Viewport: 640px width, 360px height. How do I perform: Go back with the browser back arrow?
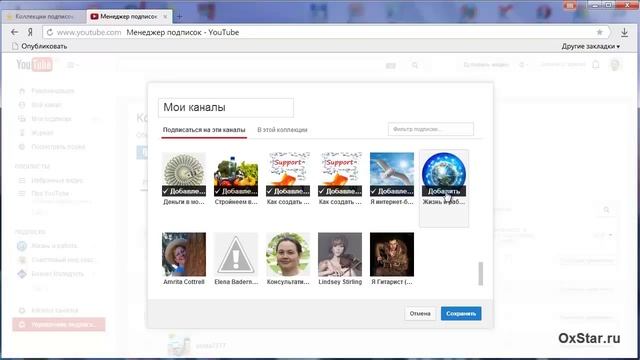click(15, 32)
